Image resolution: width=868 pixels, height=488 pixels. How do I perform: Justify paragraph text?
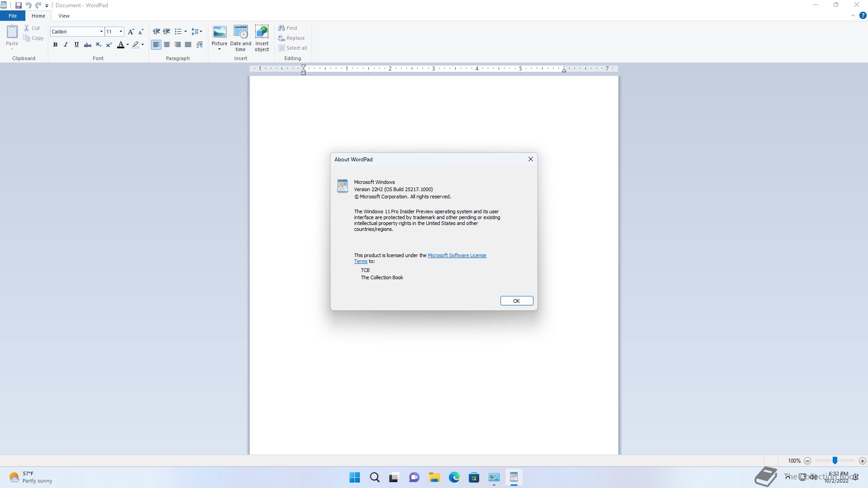pos(188,45)
